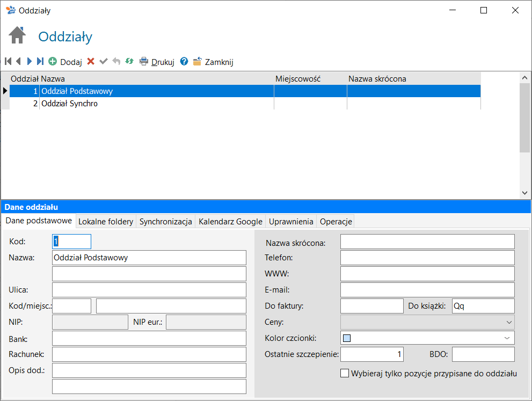Click the list vertical scrollbar thumb
The image size is (532, 401).
pos(525,118)
